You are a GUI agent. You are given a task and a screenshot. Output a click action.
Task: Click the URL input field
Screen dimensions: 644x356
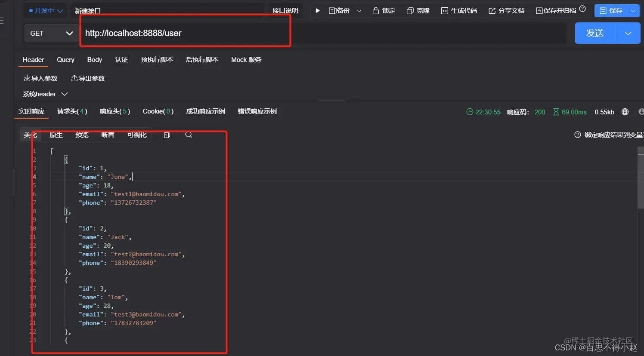[323, 33]
